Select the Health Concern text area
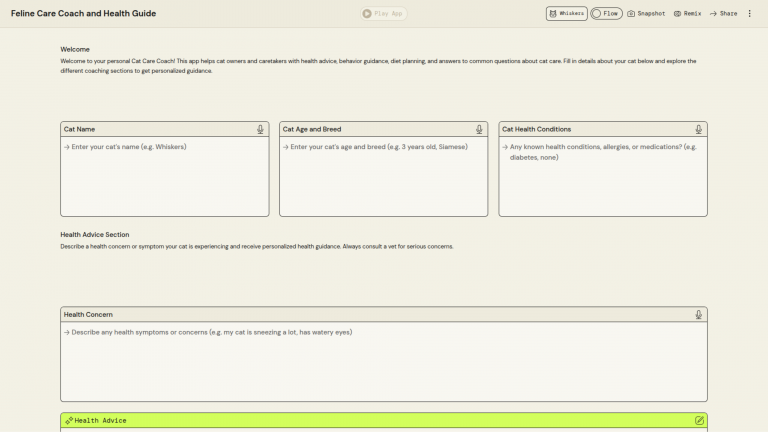The width and height of the screenshot is (768, 432). pyautogui.click(x=383, y=365)
